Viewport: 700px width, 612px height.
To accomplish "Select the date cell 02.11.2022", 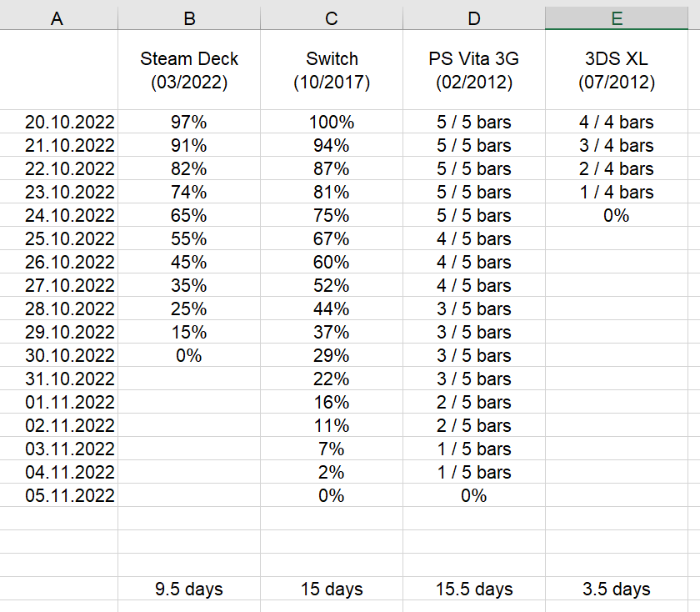I will click(x=58, y=425).
